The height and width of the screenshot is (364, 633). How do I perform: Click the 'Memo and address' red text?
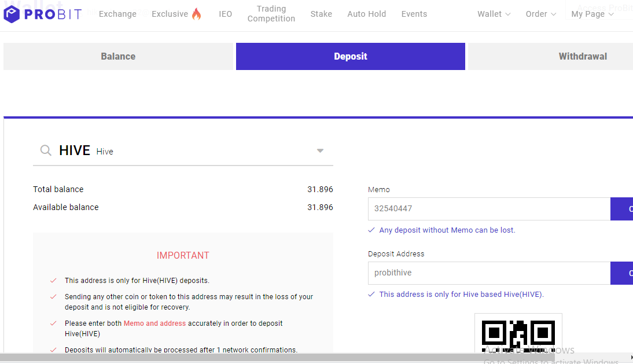pyautogui.click(x=154, y=323)
